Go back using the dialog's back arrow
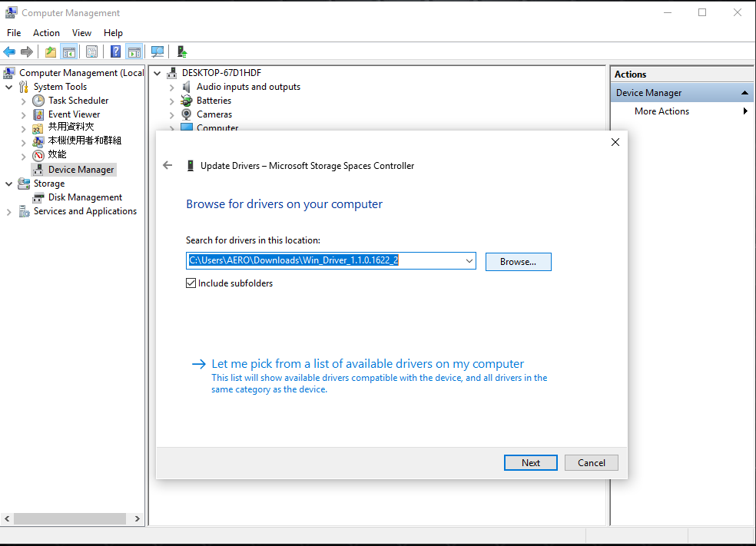Image resolution: width=756 pixels, height=546 pixels. (167, 165)
